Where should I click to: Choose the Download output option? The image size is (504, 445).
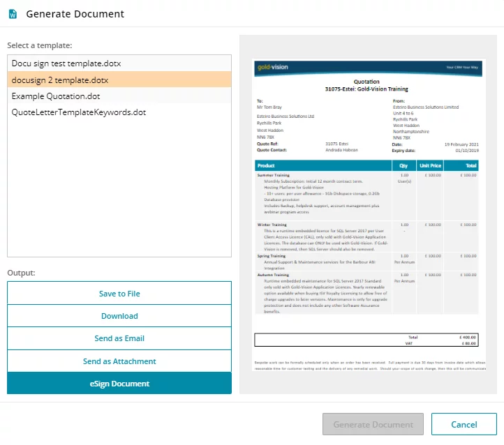(x=119, y=316)
